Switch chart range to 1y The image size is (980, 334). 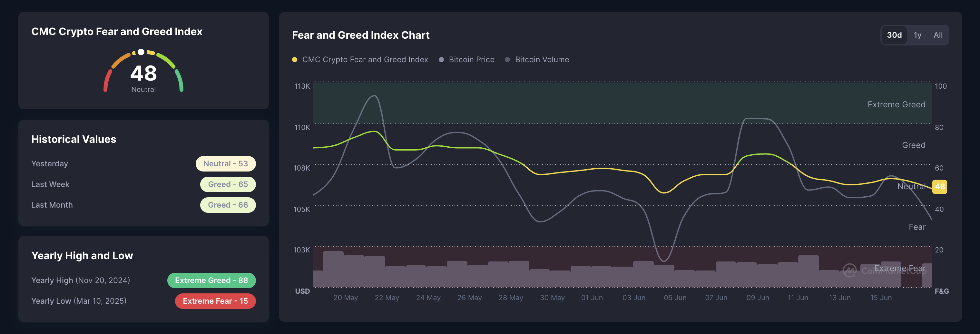click(x=917, y=35)
